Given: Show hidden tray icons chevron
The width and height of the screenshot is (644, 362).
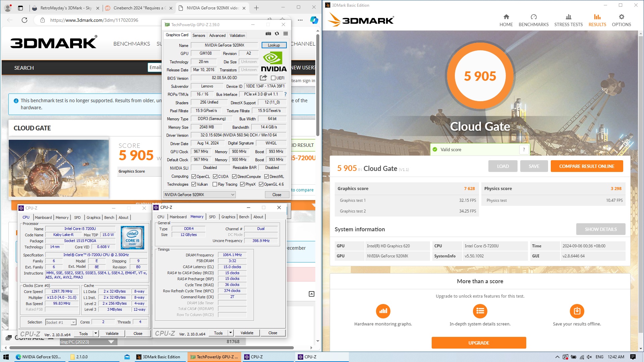Looking at the screenshot, I should click(x=557, y=357).
